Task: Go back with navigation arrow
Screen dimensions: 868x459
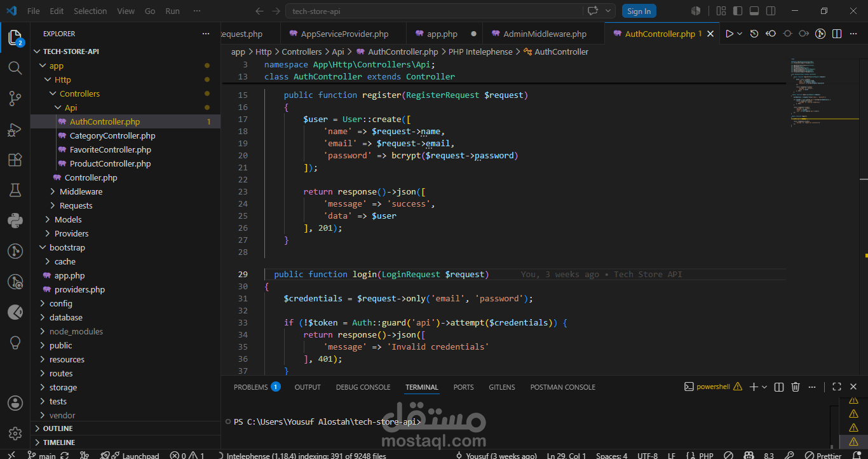Action: point(259,11)
